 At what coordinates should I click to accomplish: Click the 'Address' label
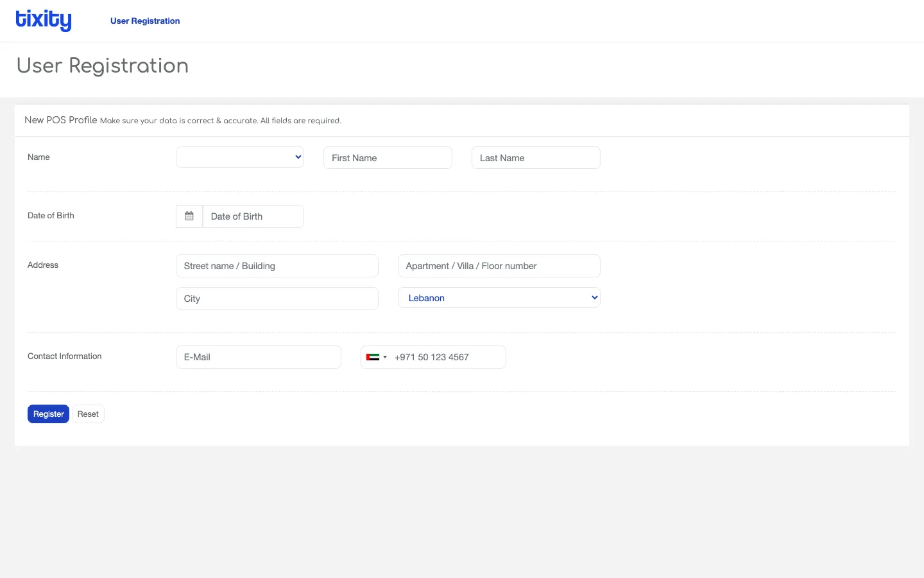[43, 265]
